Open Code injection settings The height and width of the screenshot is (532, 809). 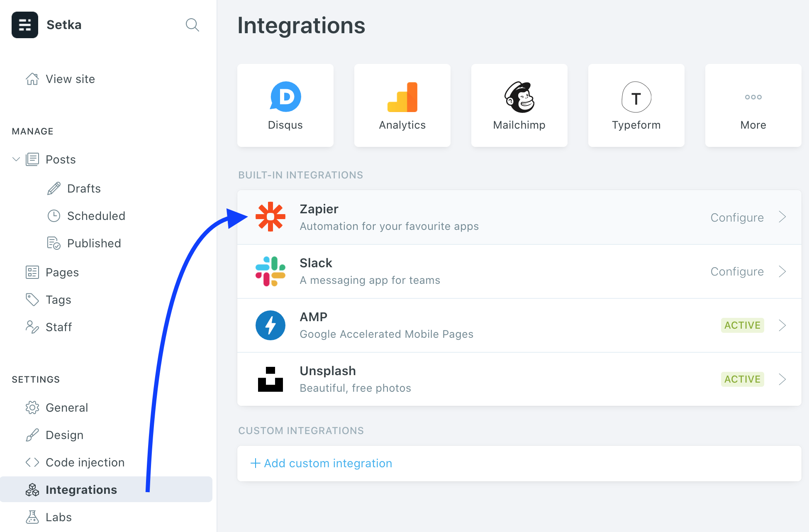click(x=85, y=462)
